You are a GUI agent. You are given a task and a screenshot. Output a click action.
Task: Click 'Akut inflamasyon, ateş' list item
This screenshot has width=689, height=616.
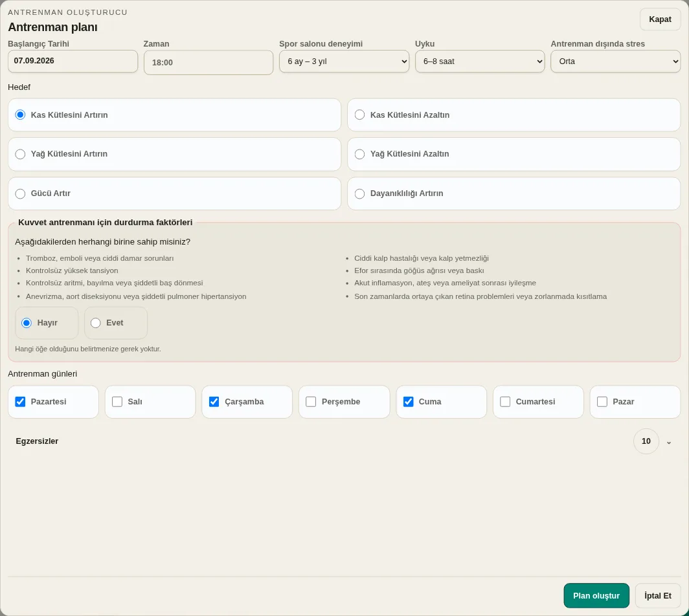pos(445,283)
